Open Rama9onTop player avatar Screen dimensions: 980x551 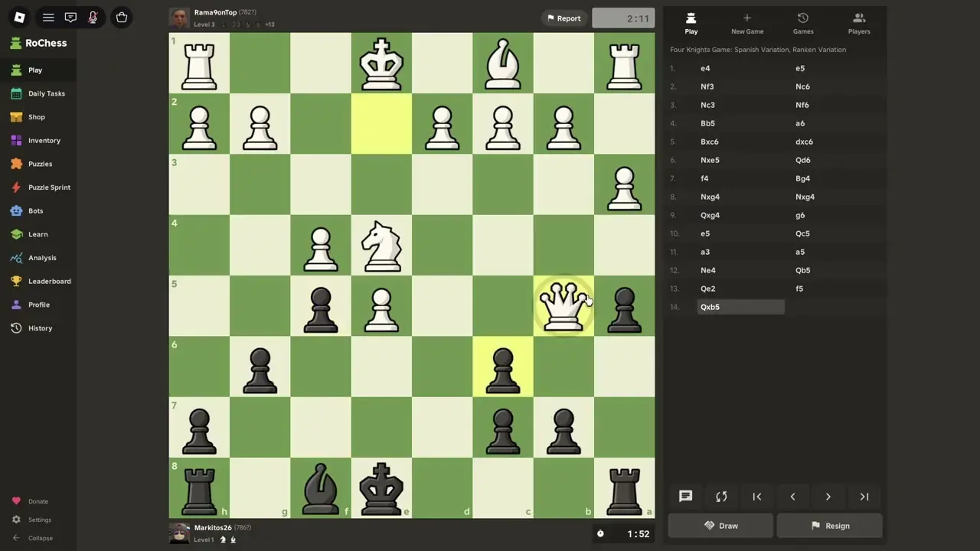click(179, 18)
